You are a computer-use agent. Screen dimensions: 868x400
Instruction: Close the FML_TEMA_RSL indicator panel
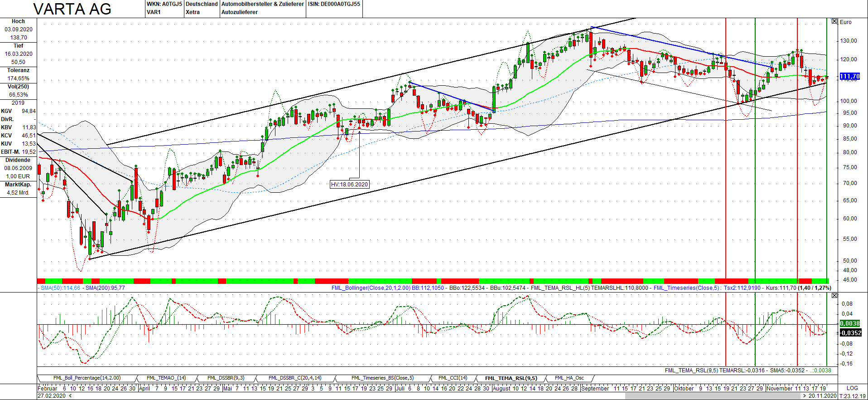click(x=834, y=296)
